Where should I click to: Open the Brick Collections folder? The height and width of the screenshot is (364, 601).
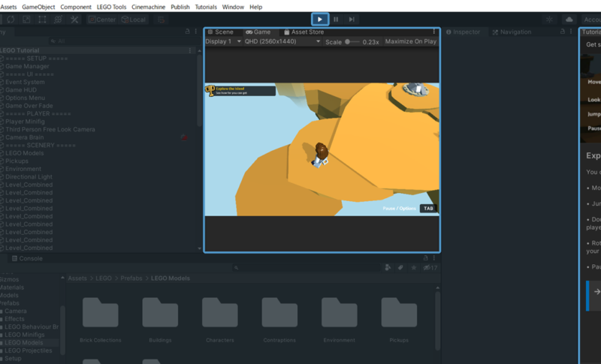[x=101, y=320]
